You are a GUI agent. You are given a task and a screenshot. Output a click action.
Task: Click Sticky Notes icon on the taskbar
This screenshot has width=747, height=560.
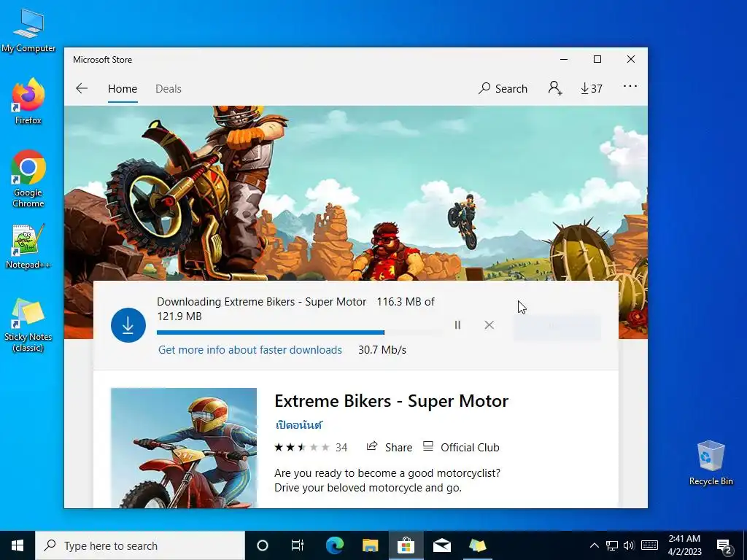pyautogui.click(x=477, y=545)
